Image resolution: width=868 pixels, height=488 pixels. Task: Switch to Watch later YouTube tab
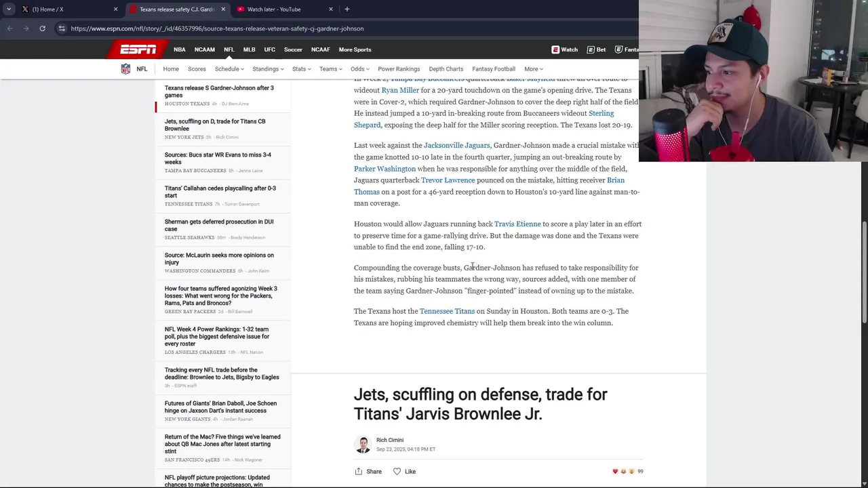tap(285, 9)
